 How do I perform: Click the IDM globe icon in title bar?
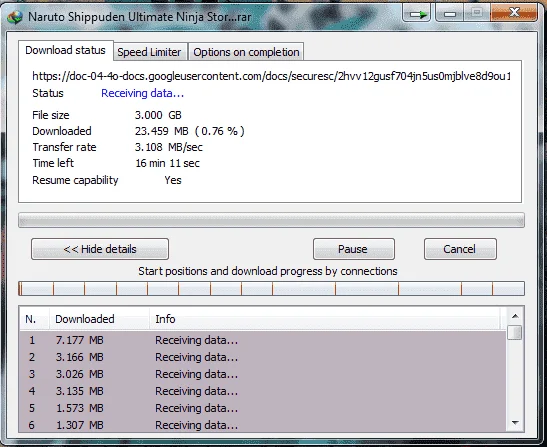[x=15, y=17]
